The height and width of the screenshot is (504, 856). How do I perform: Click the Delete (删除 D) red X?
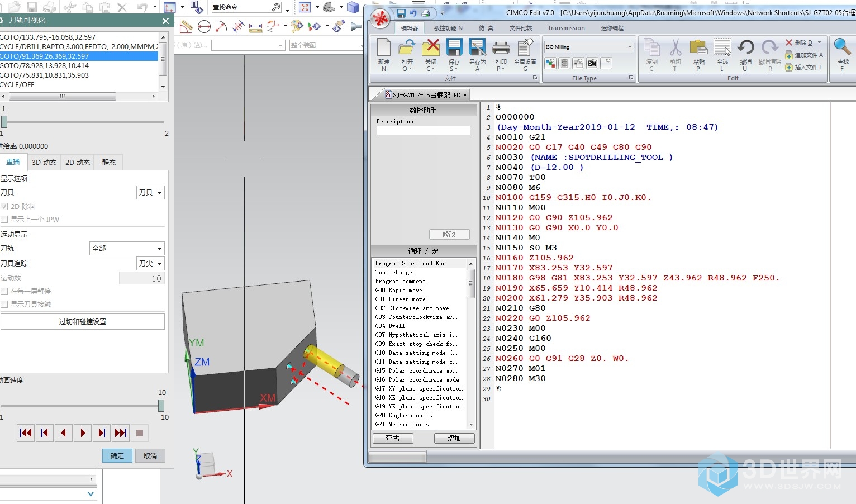pyautogui.click(x=789, y=42)
